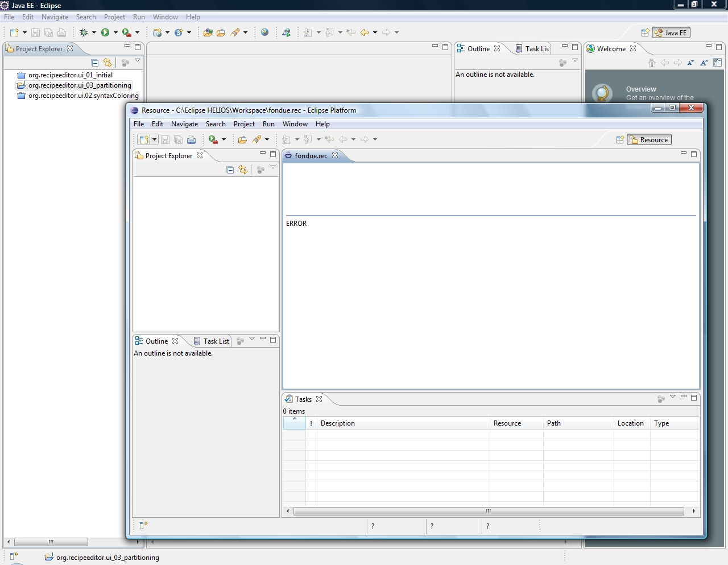Click the Customize page icon in Welcome view
The width and height of the screenshot is (728, 565).
pyautogui.click(x=718, y=63)
